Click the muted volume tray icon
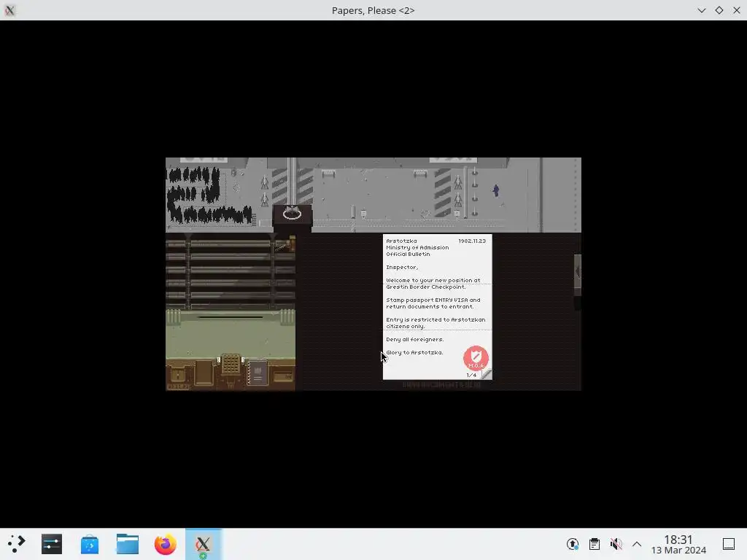 (616, 544)
